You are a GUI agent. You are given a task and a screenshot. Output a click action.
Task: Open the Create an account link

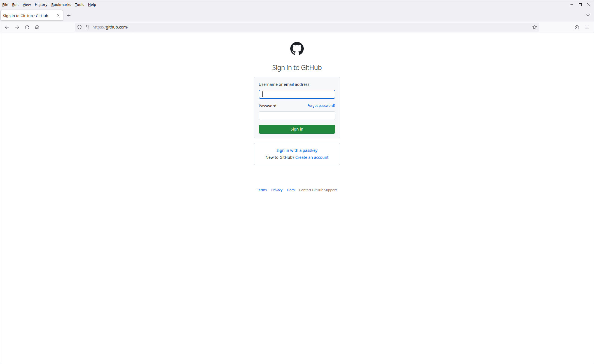[312, 157]
